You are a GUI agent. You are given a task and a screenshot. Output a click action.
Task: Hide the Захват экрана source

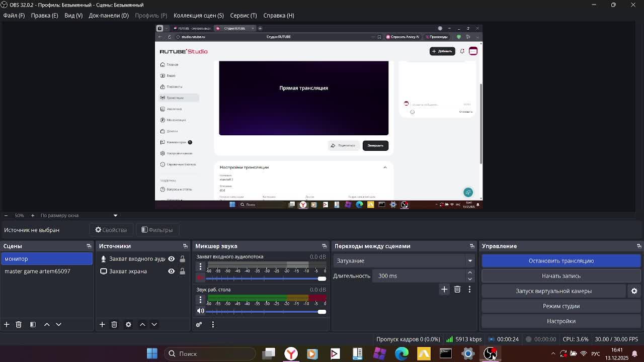pyautogui.click(x=171, y=271)
